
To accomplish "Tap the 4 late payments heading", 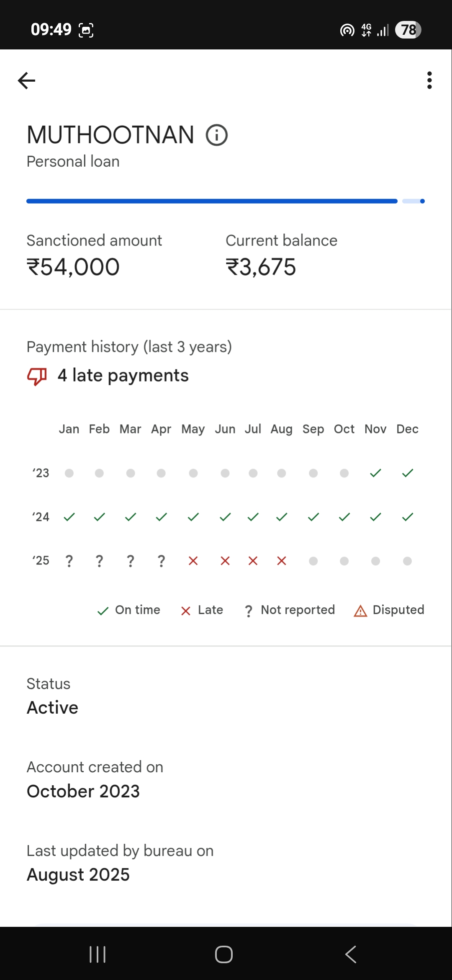I will (123, 376).
